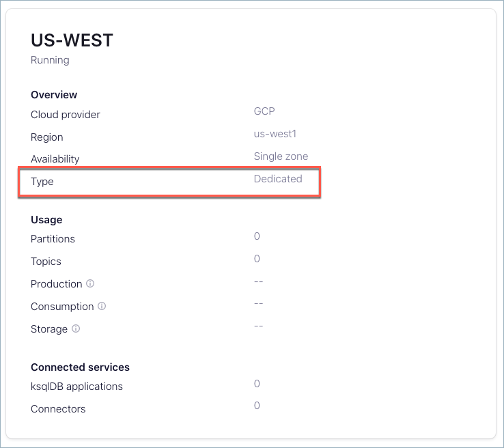The image size is (504, 448).
Task: Click the Dedicated type value
Action: 278,179
